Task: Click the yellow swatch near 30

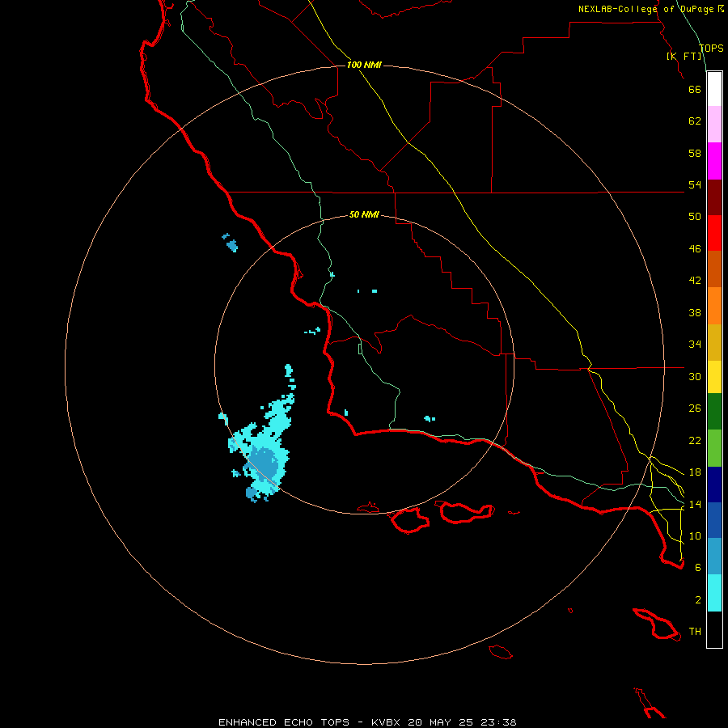Action: [714, 377]
